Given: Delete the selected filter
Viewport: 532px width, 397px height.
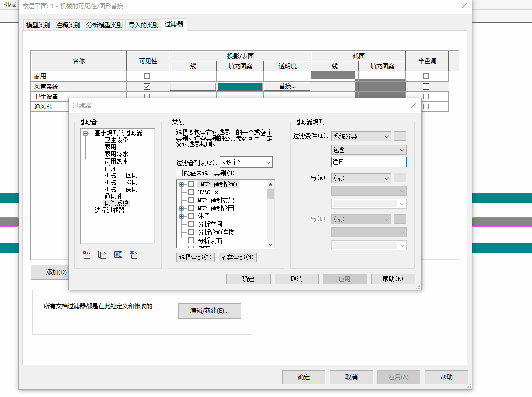Looking at the screenshot, I should click(x=133, y=255).
